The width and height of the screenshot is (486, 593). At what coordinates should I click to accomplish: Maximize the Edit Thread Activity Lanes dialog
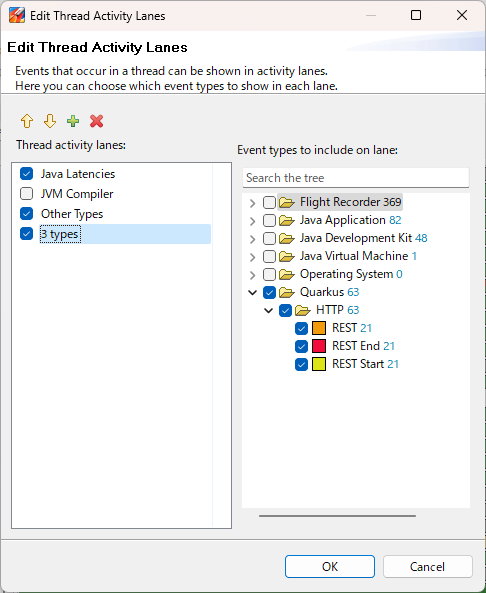click(416, 15)
